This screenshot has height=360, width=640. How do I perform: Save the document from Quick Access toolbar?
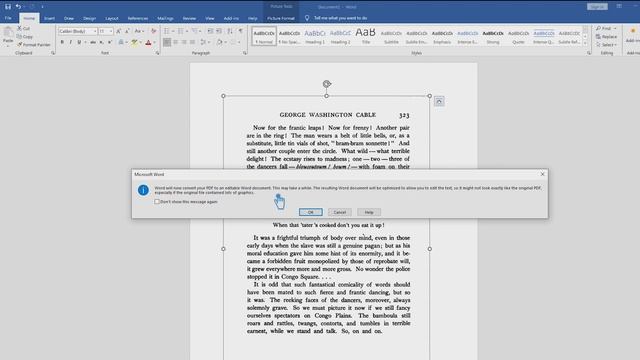(x=8, y=7)
